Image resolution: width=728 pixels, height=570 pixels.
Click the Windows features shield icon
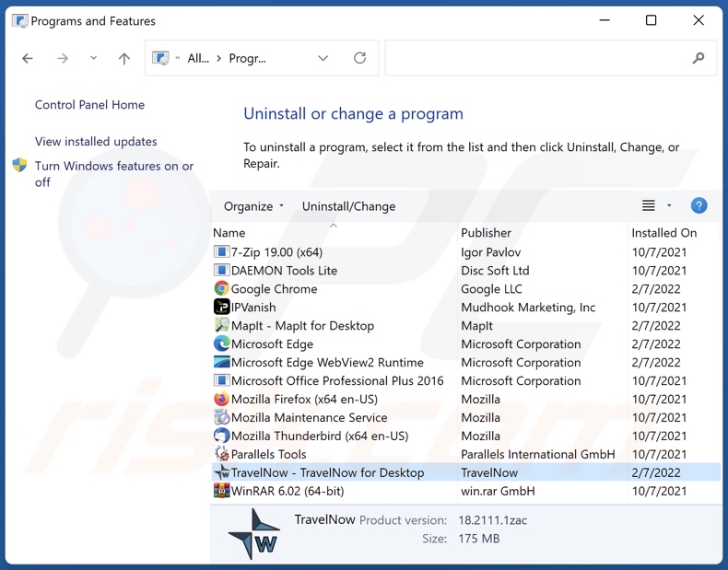click(19, 165)
